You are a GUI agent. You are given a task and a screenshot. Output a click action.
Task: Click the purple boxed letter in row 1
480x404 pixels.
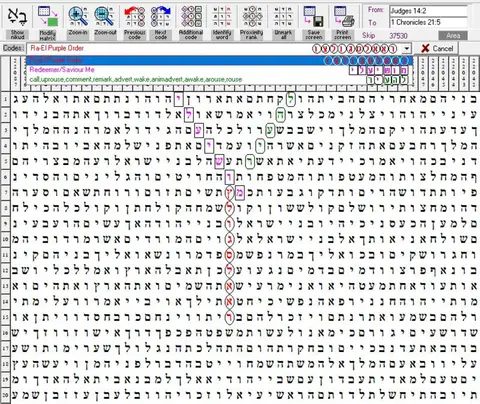click(179, 99)
